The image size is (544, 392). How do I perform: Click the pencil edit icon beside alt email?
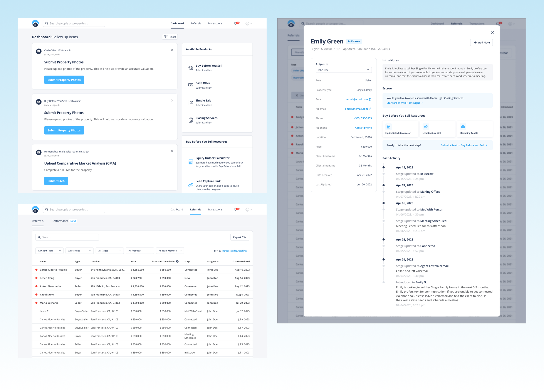370,109
